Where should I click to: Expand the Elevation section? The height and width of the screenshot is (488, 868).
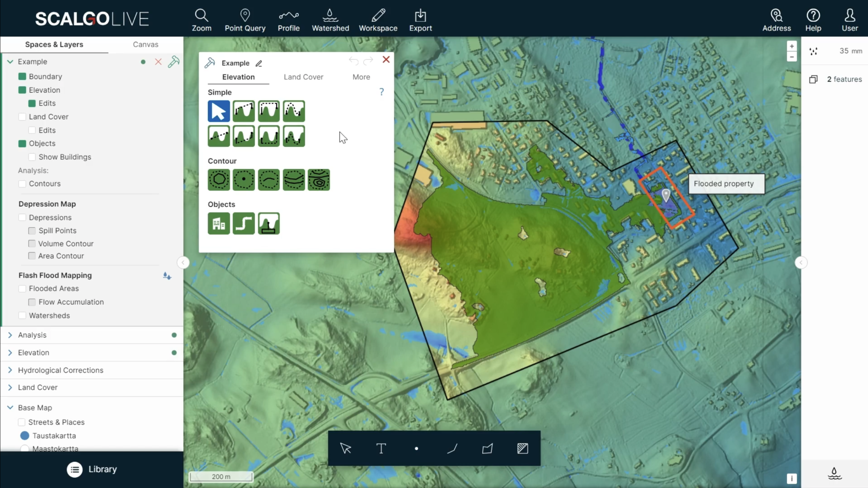point(10,352)
